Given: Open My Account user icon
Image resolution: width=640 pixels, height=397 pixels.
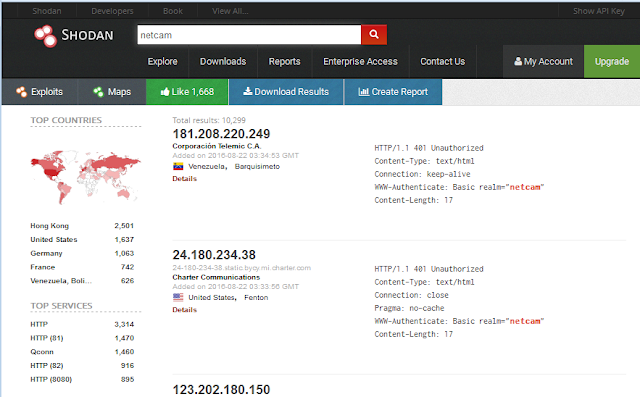Looking at the screenshot, I should pos(518,61).
